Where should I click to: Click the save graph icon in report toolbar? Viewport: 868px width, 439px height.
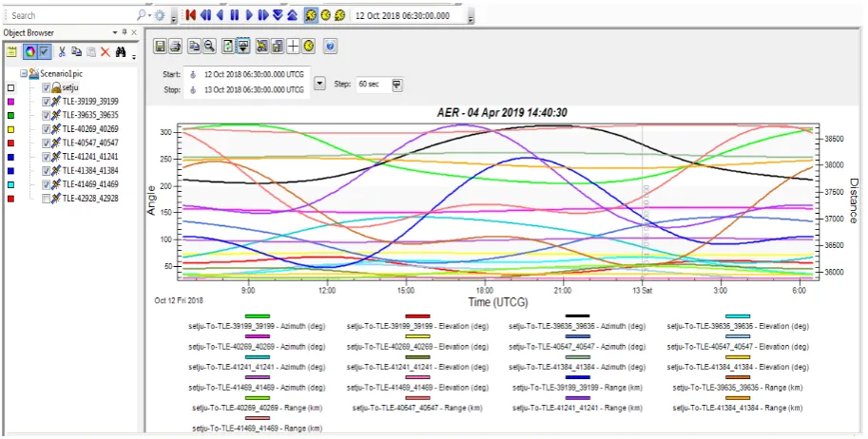click(161, 47)
